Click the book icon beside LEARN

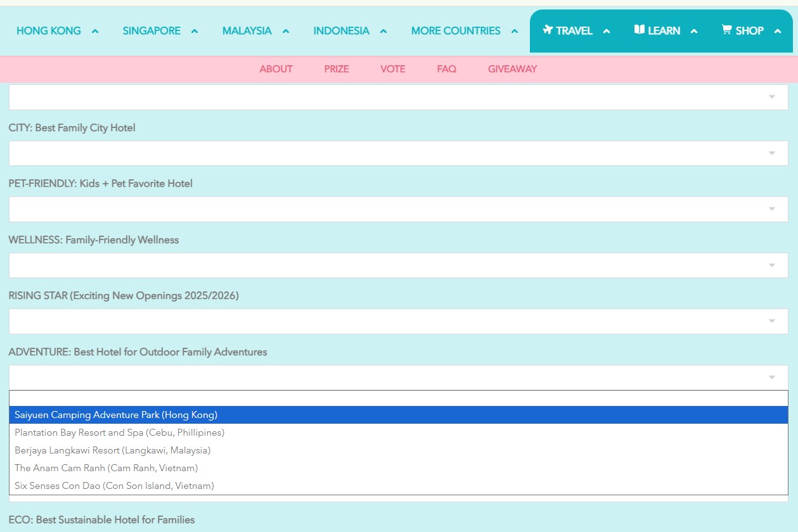(640, 30)
